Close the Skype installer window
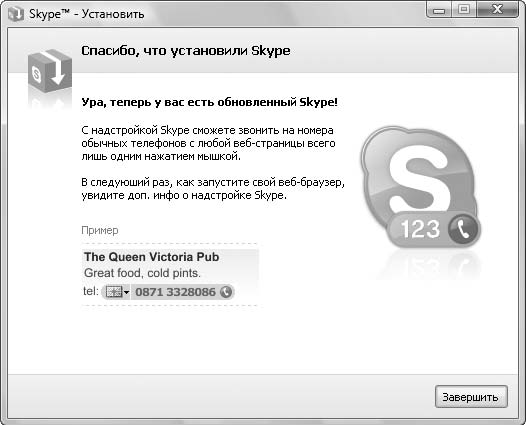The width and height of the screenshot is (526, 425). point(497,9)
